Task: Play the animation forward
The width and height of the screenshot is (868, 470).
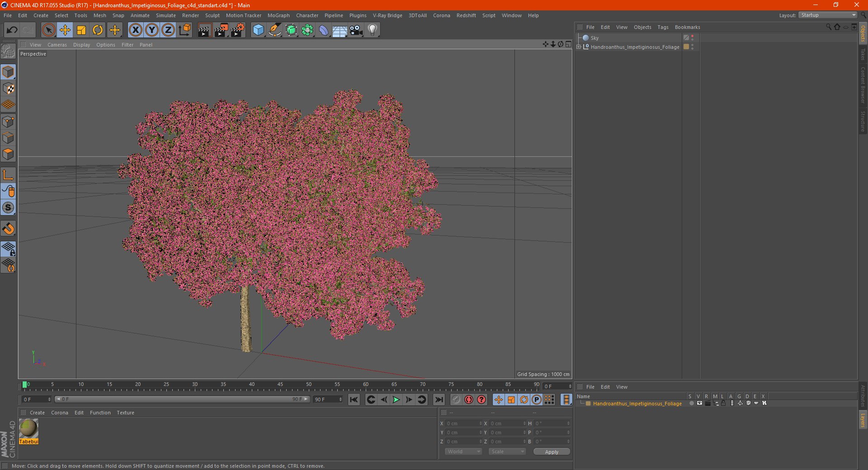Action: pyautogui.click(x=396, y=399)
